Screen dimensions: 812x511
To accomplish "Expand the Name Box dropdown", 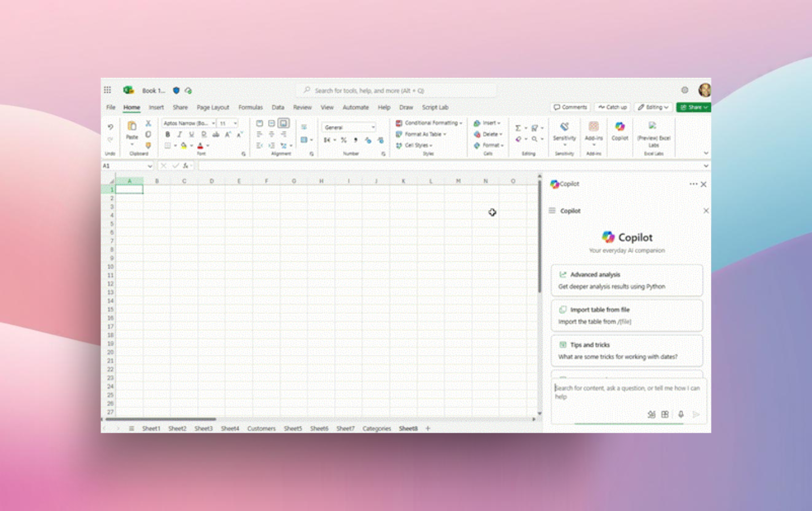I will tap(150, 166).
